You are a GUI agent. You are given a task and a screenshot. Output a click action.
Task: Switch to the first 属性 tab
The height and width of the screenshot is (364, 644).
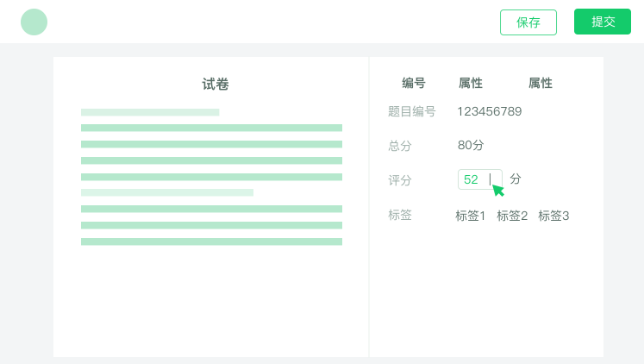click(470, 83)
